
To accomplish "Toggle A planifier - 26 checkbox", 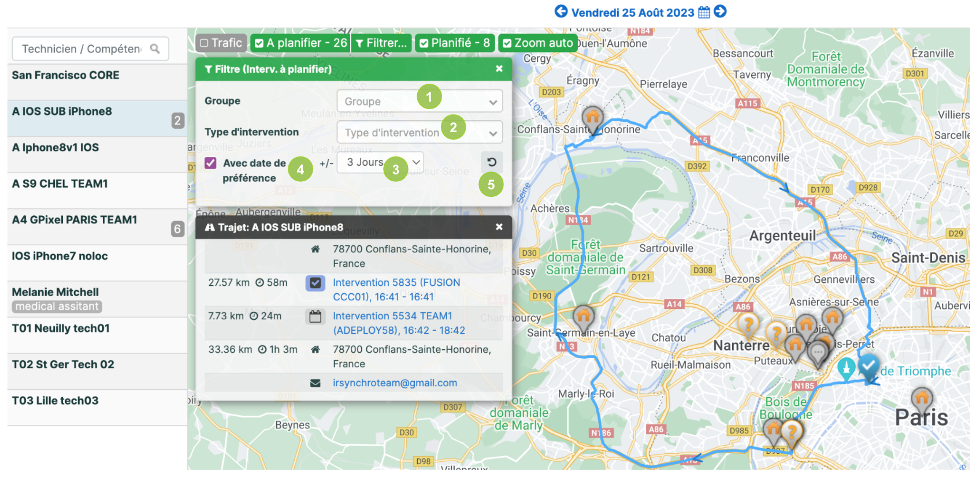I will (259, 43).
